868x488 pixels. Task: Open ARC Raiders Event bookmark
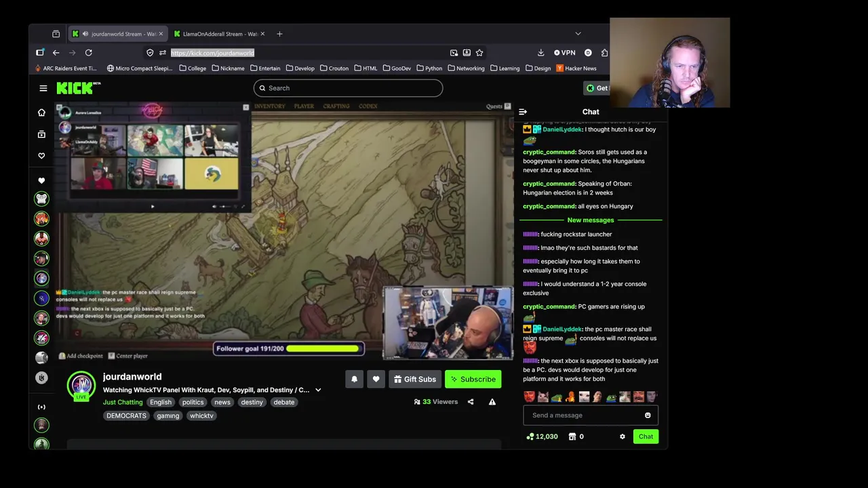(x=66, y=68)
